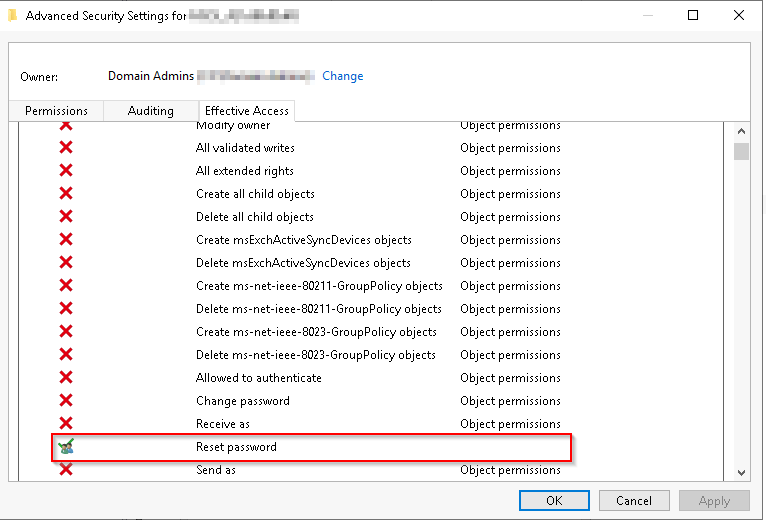
Task: Click the folder icon in the title bar
Action: pyautogui.click(x=12, y=15)
